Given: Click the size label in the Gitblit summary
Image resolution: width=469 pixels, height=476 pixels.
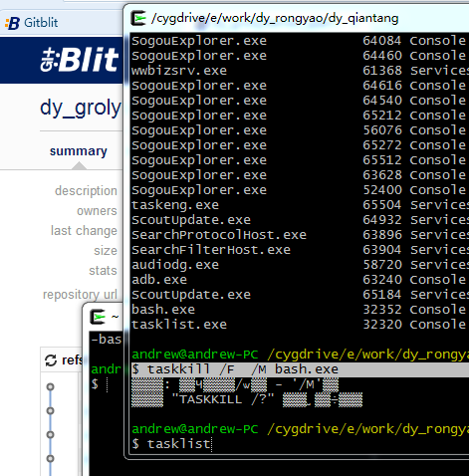Looking at the screenshot, I should coord(106,251).
